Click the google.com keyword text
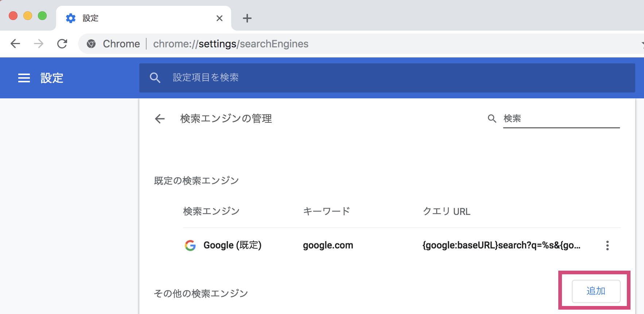The width and height of the screenshot is (644, 314). click(328, 246)
